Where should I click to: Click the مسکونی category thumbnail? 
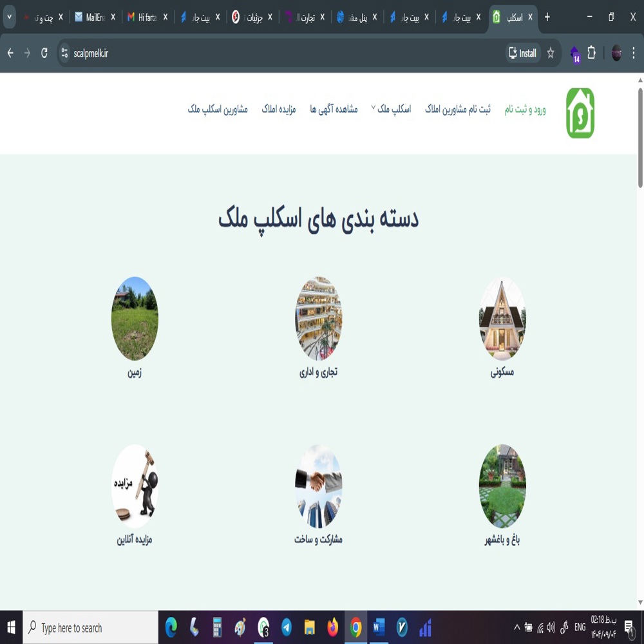[502, 319]
